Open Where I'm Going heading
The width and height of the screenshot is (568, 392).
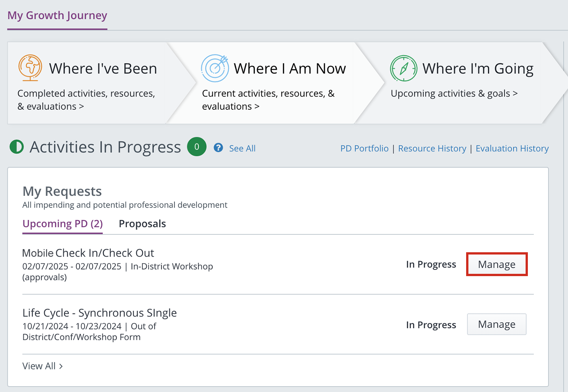coord(478,69)
